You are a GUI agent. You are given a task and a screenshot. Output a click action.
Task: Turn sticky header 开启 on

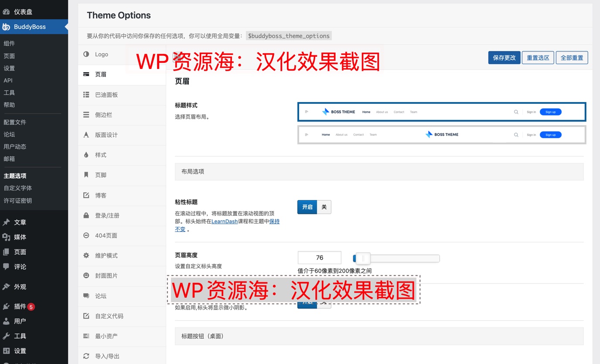point(307,207)
